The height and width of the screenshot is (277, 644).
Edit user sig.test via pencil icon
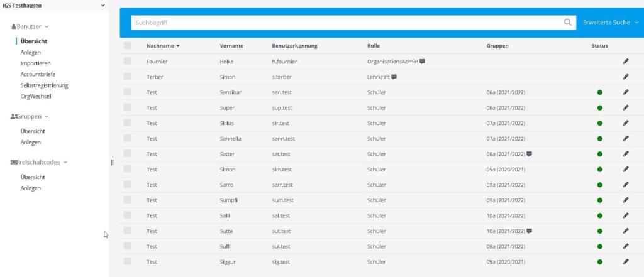tap(626, 262)
